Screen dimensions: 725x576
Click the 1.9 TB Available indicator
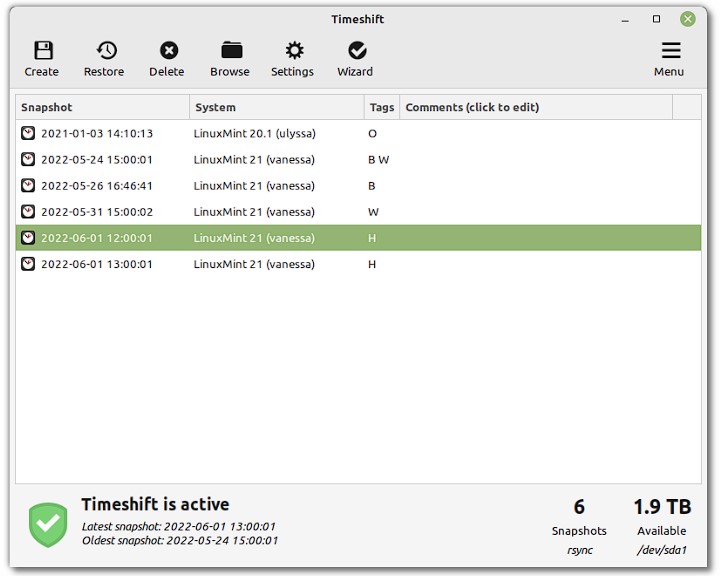[662, 517]
